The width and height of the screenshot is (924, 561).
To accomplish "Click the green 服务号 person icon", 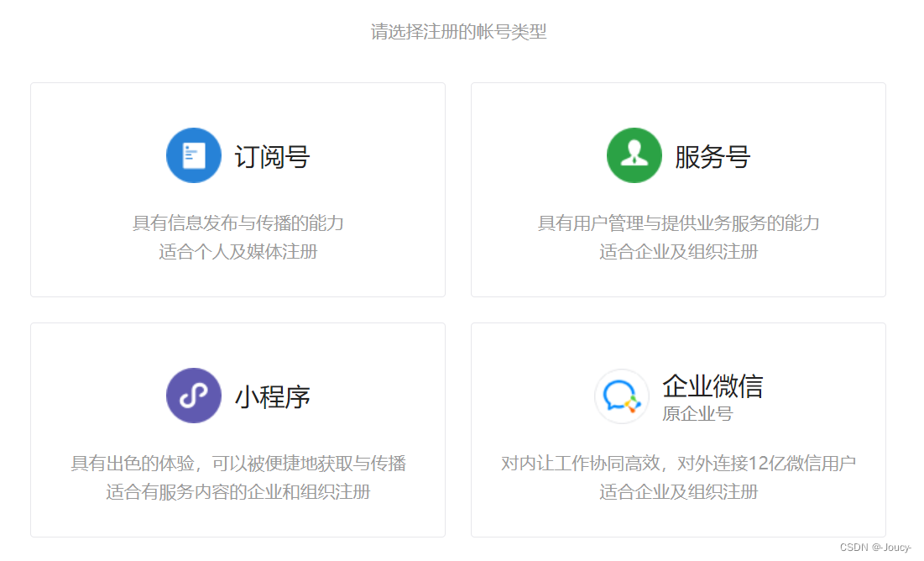I will click(x=634, y=155).
